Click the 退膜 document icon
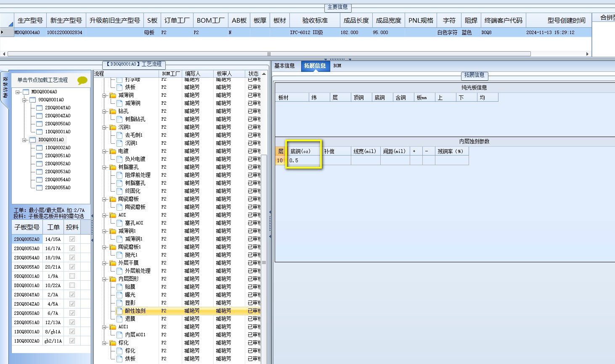The image size is (615, 364). point(119,319)
